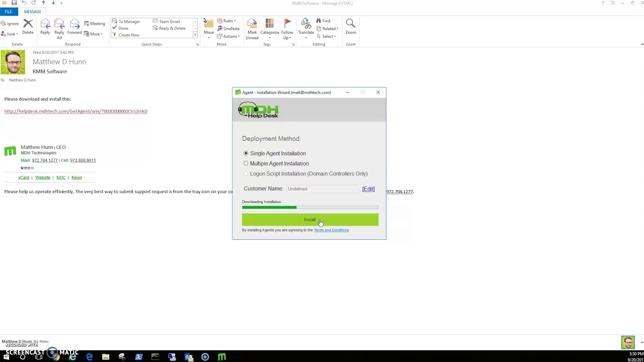Open Microsoft Edge from the taskbar

click(x=89, y=357)
